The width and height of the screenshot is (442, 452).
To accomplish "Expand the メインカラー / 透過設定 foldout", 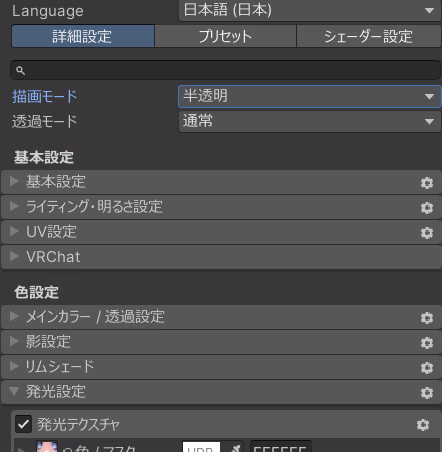I will pyautogui.click(x=14, y=316).
